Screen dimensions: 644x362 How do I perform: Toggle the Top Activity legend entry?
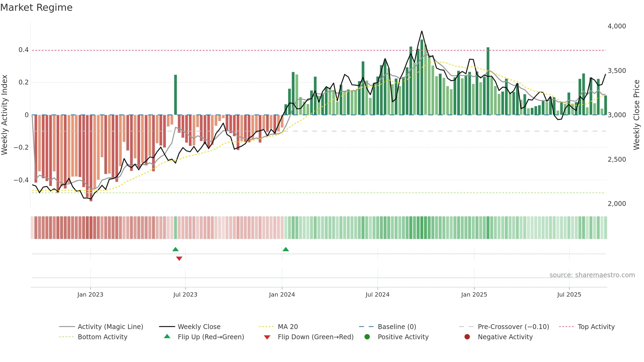[587, 327]
